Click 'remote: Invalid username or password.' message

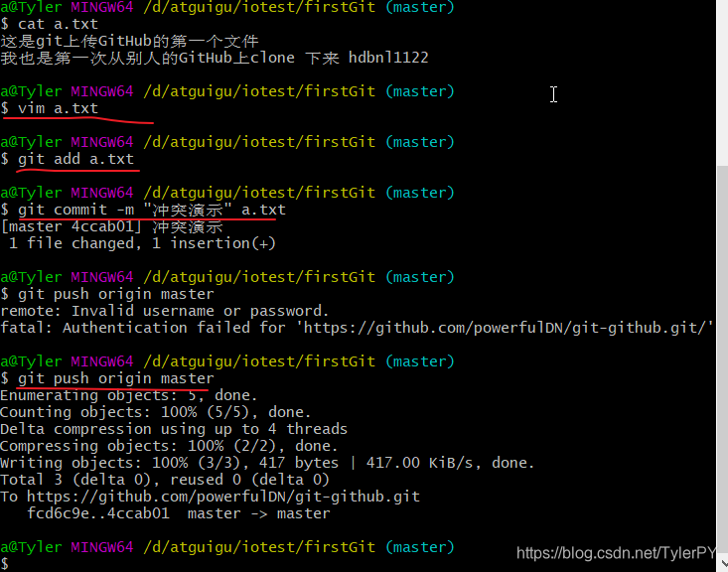click(x=165, y=311)
